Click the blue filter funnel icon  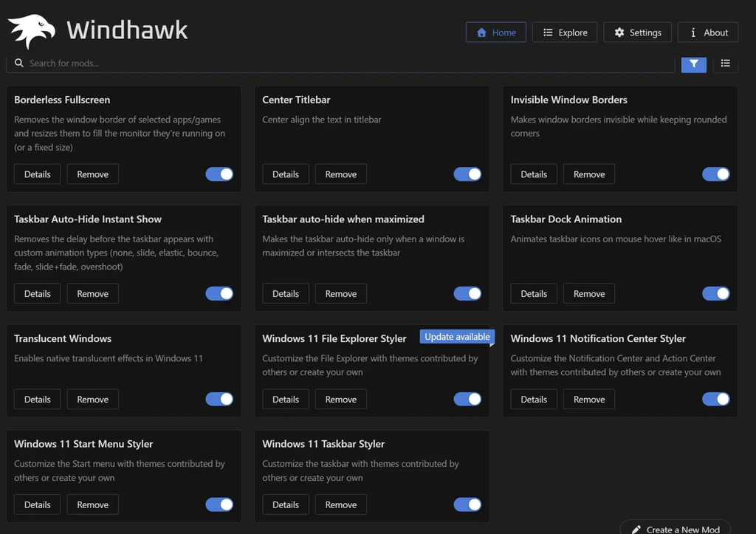(x=693, y=64)
